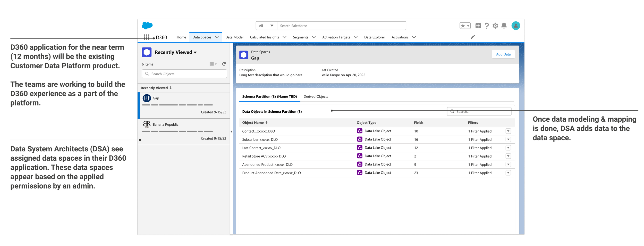Click Data Lake Object icon for Last Contact_xxxxxx_DLO
This screenshot has width=644, height=246.
click(x=360, y=147)
